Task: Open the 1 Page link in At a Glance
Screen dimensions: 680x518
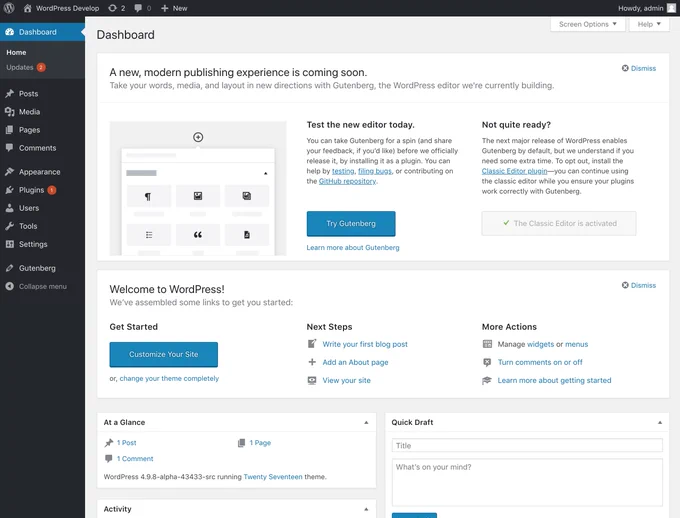Action: point(260,443)
